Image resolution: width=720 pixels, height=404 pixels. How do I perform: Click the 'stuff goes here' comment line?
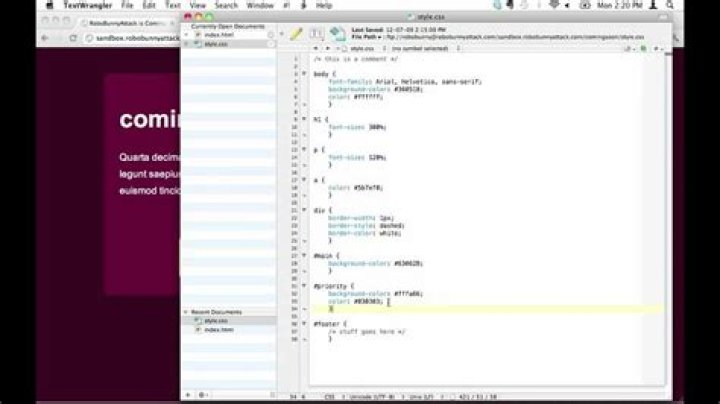[367, 331]
